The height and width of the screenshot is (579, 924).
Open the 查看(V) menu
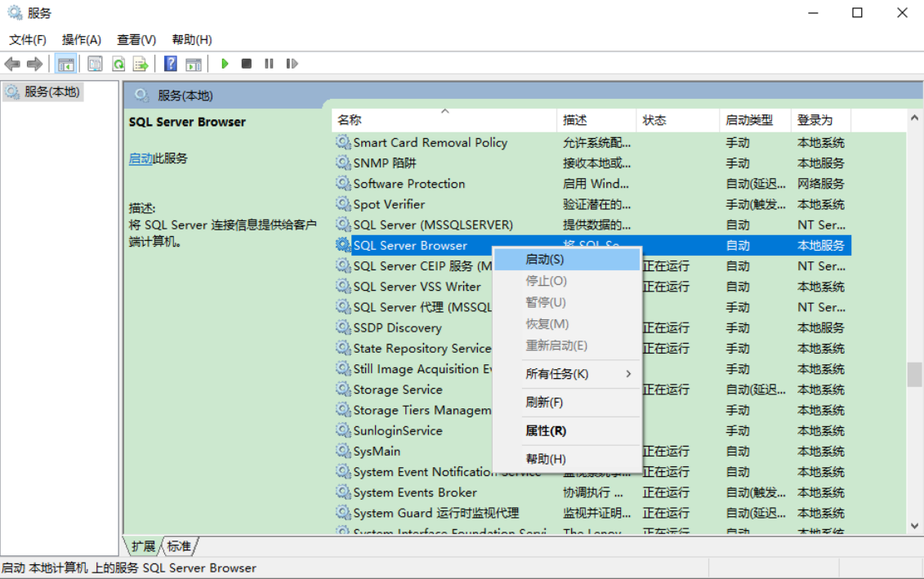136,39
